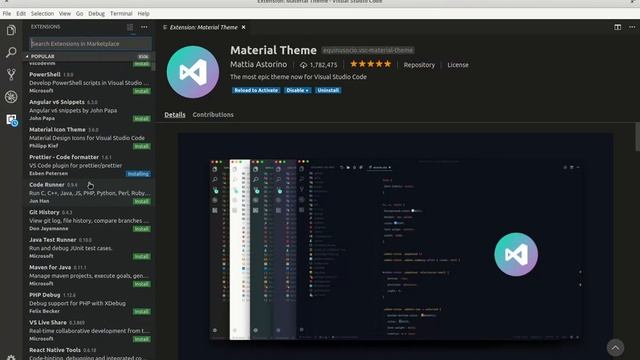Open Extensions panel more actions menu

click(x=144, y=27)
